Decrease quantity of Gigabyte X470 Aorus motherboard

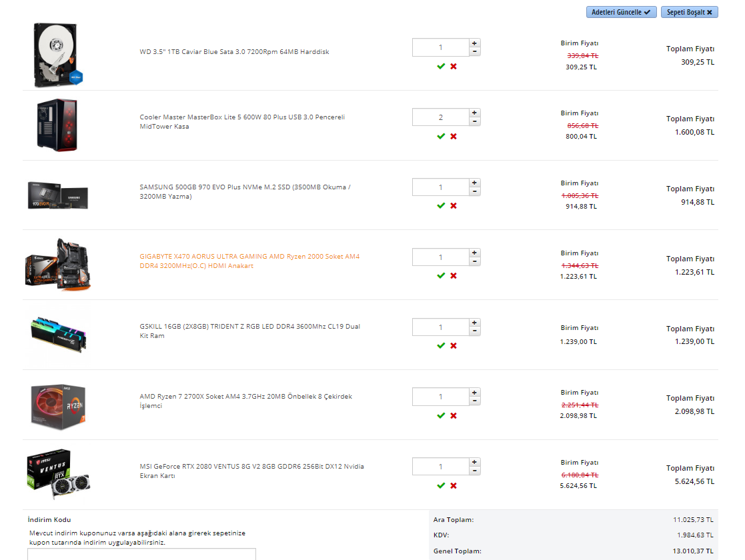click(474, 261)
